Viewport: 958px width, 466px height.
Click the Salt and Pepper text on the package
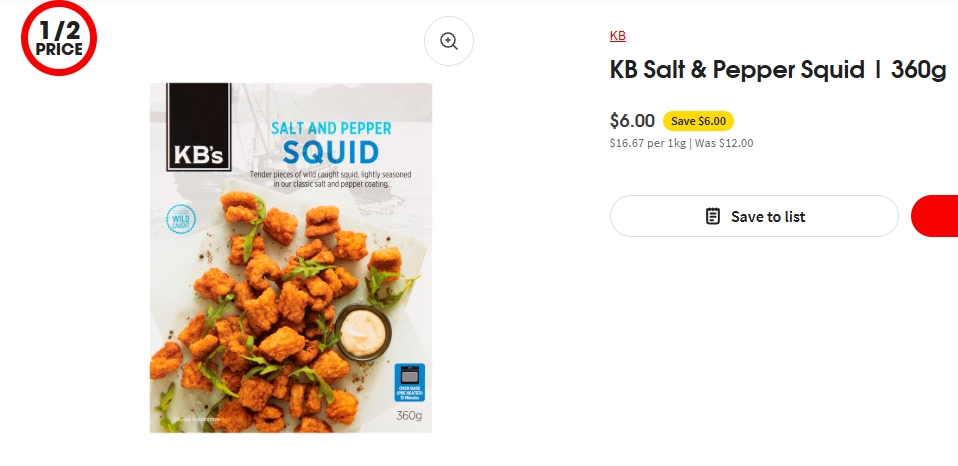tap(331, 128)
